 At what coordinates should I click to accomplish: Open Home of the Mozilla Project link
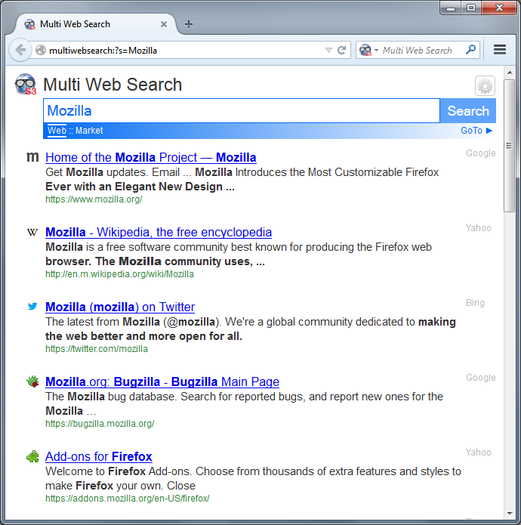151,157
